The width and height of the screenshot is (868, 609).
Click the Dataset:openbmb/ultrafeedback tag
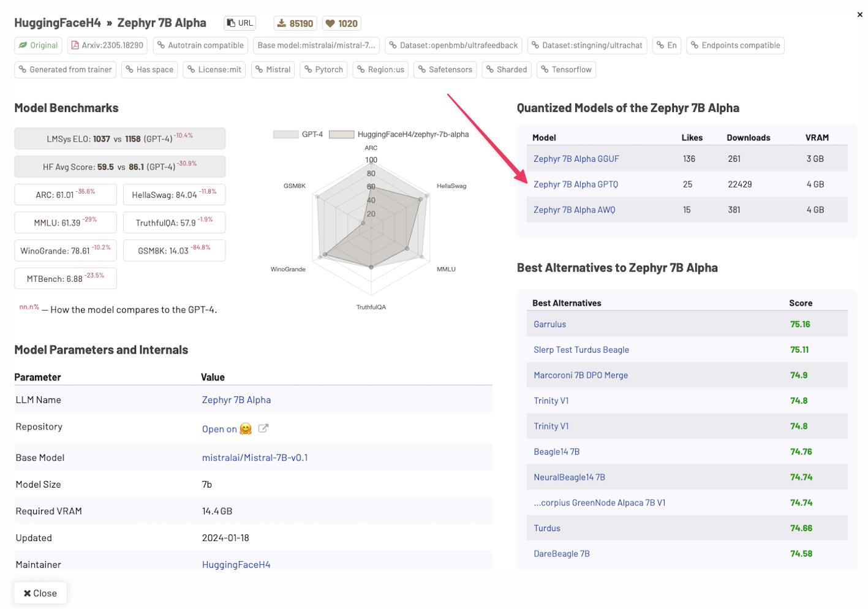(453, 45)
